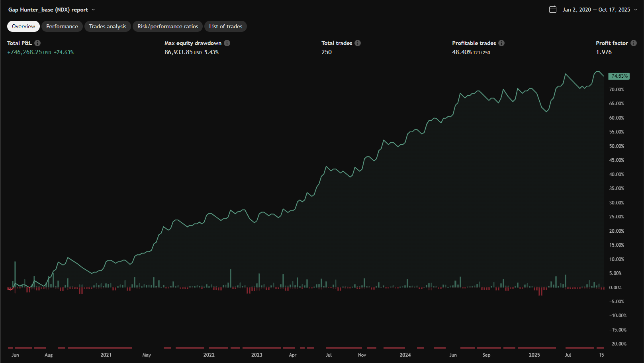644x363 pixels.
Task: Click info icon next to Total P&L
Action: [37, 43]
